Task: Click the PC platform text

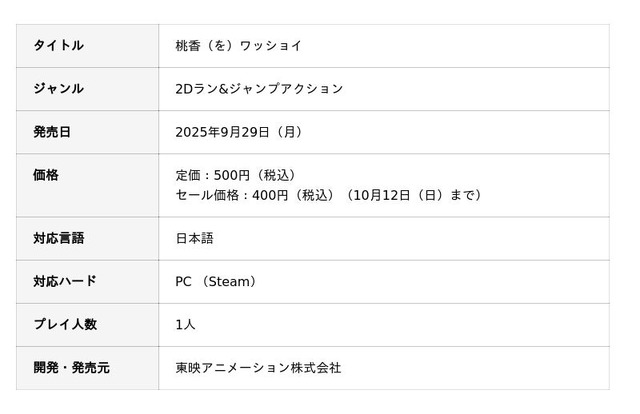Action: coord(183,281)
